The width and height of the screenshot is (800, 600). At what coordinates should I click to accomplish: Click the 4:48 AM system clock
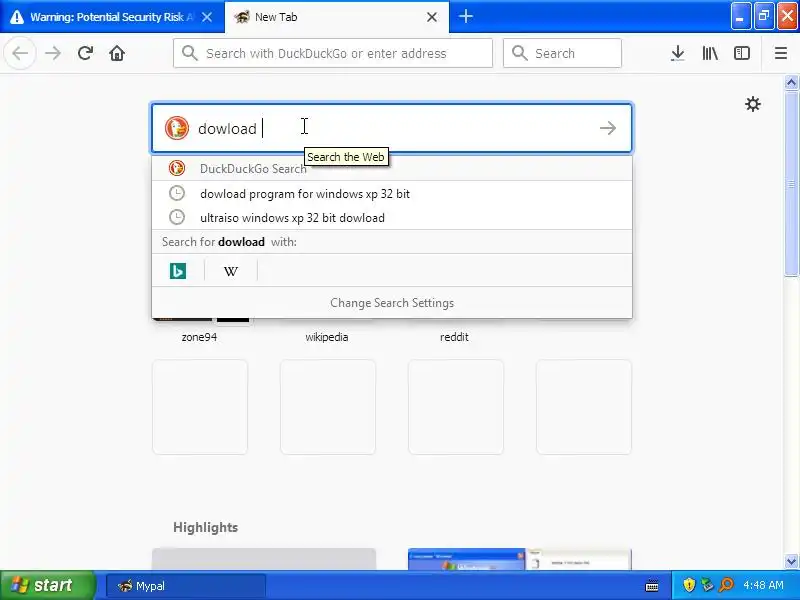[763, 585]
